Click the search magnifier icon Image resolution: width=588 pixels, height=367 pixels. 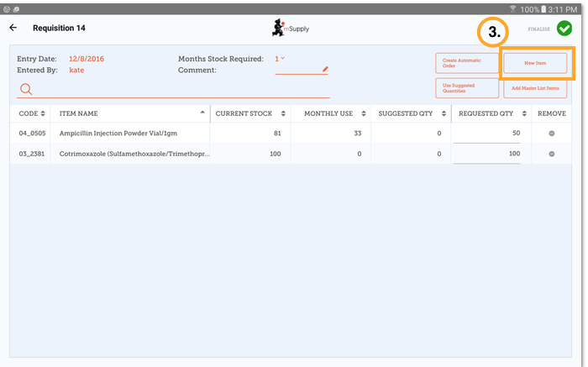point(26,89)
